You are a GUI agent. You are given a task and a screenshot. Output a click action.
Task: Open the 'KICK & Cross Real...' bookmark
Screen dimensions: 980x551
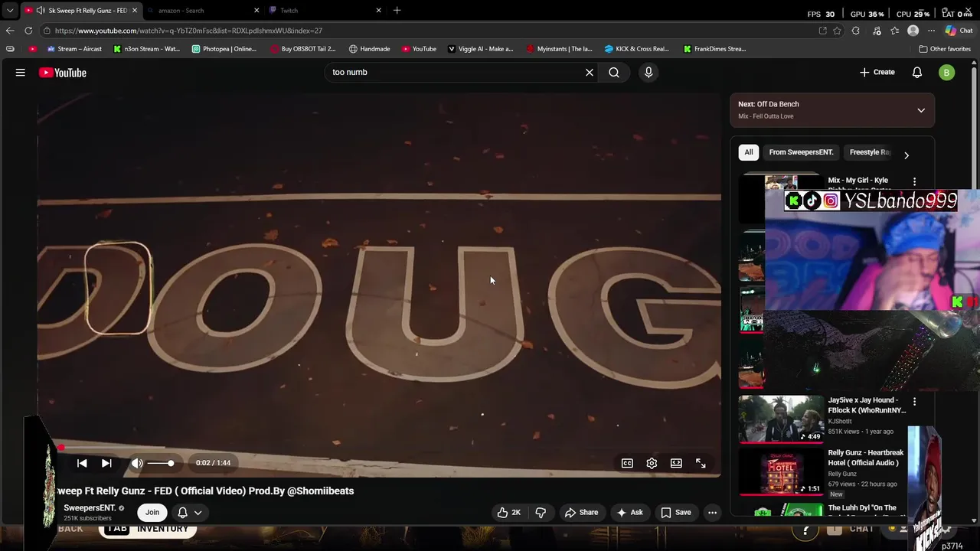pos(637,49)
